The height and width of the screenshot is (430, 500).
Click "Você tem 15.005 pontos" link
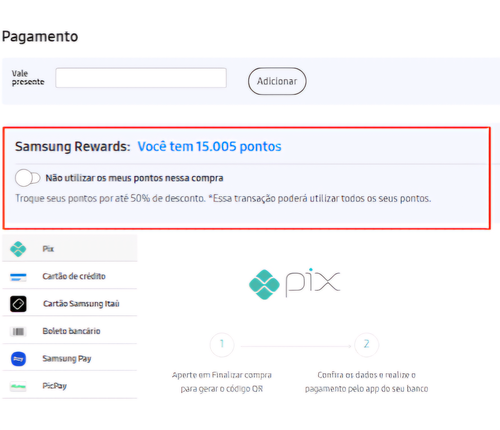pyautogui.click(x=210, y=147)
